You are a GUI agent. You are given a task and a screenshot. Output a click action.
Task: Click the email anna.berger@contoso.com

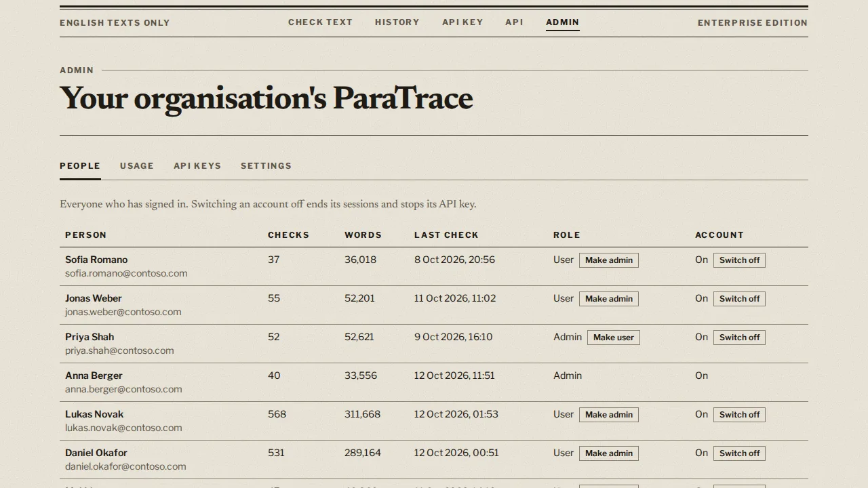123,390
